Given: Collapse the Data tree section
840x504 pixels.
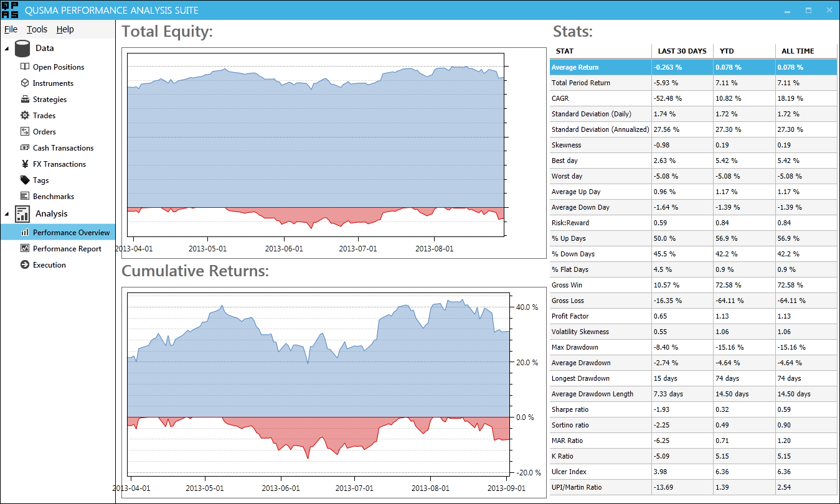Looking at the screenshot, I should pyautogui.click(x=7, y=49).
